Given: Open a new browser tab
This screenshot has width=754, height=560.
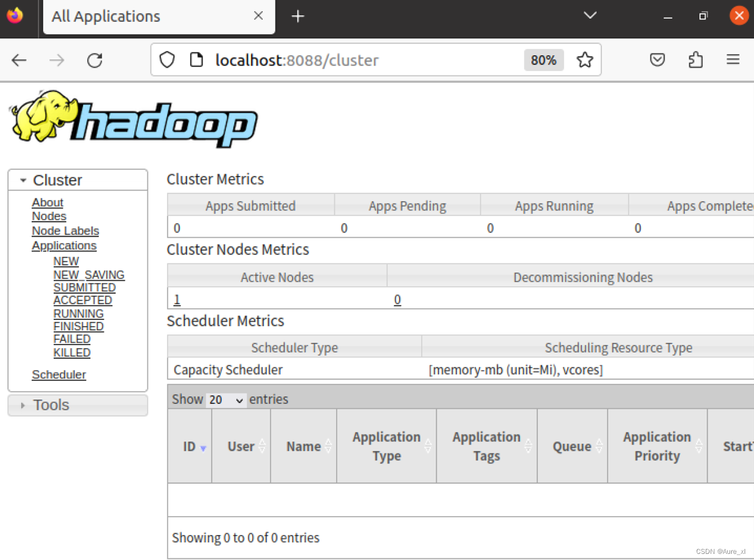Looking at the screenshot, I should click(x=298, y=16).
